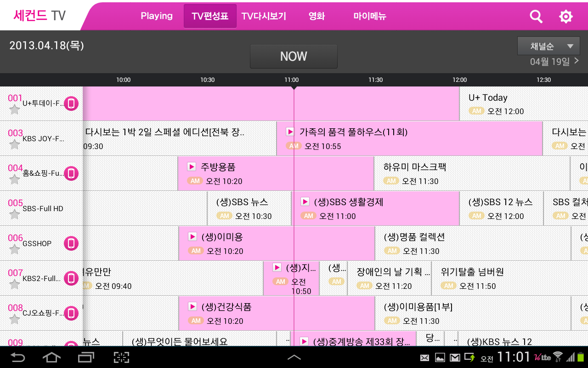Toggle favorite star for 001 U+투데이

click(15, 109)
